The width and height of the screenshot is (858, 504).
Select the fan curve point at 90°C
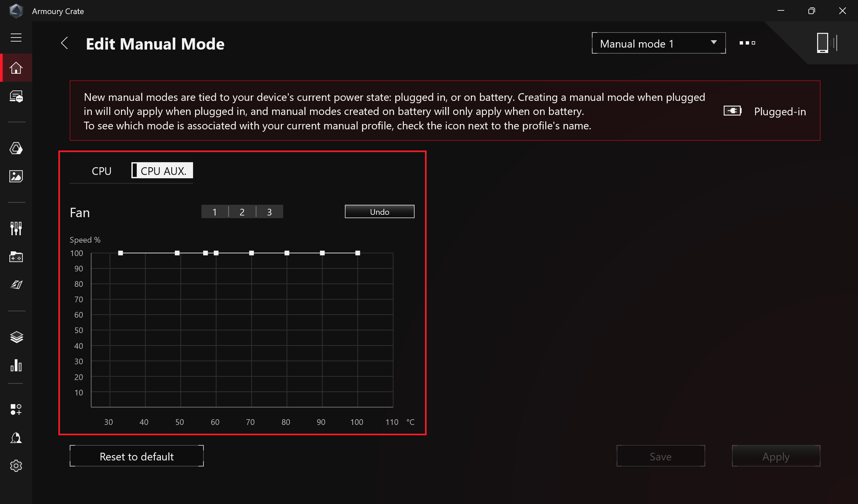pos(322,253)
